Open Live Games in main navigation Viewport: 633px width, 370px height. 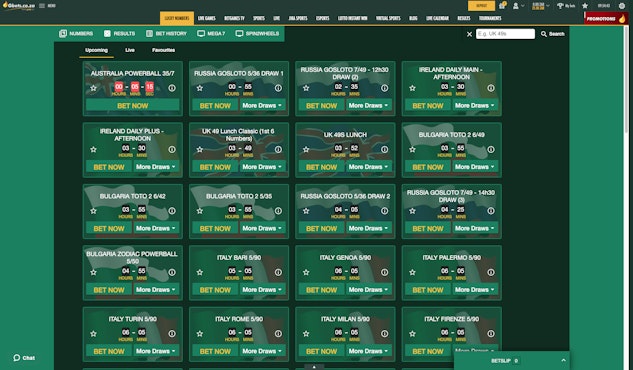pos(207,18)
